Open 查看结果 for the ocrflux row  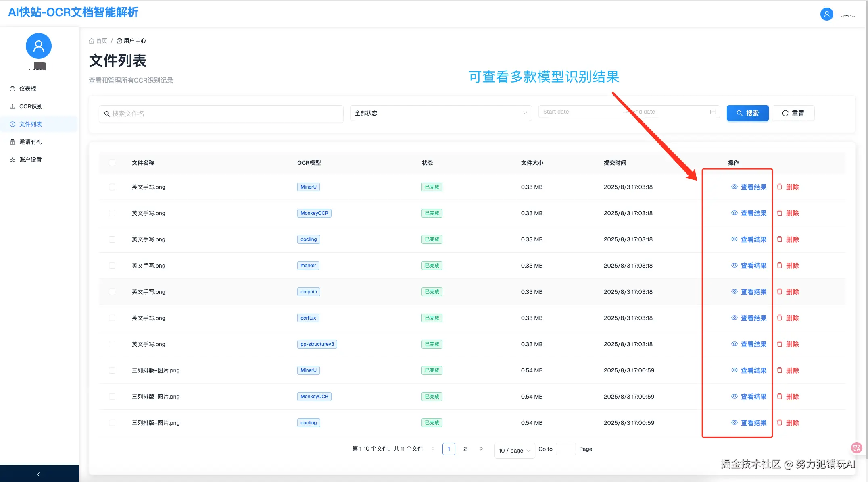click(x=753, y=318)
